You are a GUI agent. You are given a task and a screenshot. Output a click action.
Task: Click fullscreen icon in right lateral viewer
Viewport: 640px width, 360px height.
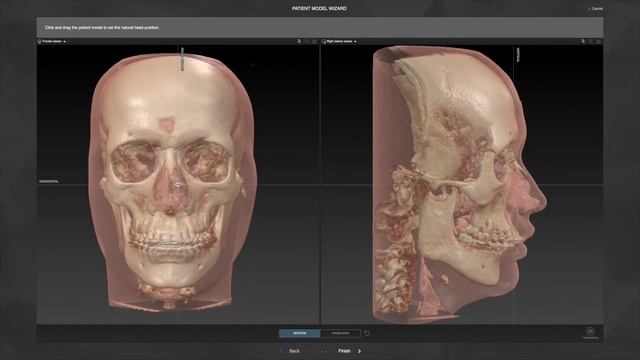point(598,41)
